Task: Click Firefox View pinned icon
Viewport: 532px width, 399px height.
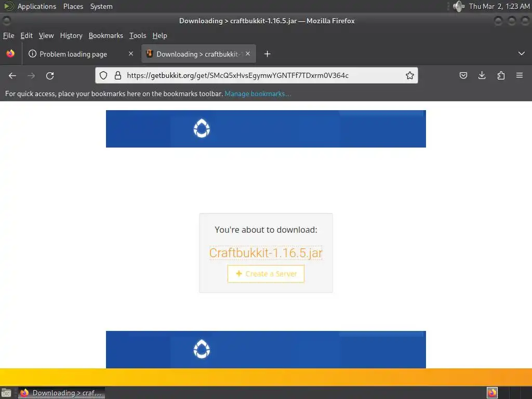Action: 10,54
